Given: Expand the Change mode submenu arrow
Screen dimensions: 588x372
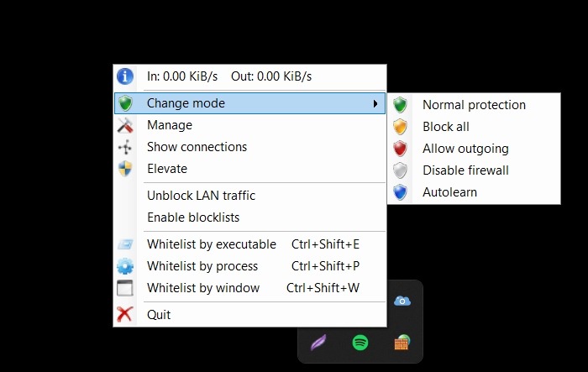Looking at the screenshot, I should tap(375, 103).
